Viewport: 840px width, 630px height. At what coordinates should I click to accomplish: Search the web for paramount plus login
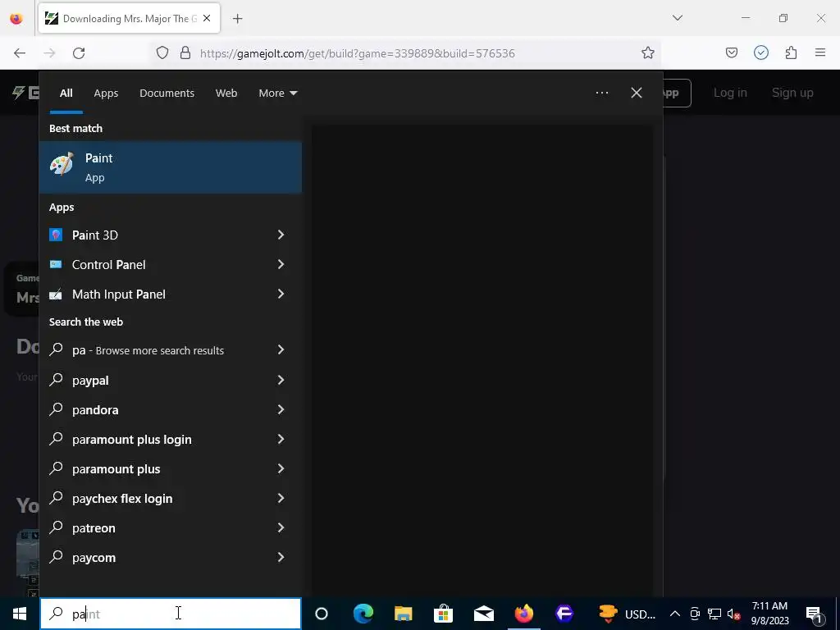[x=132, y=440]
